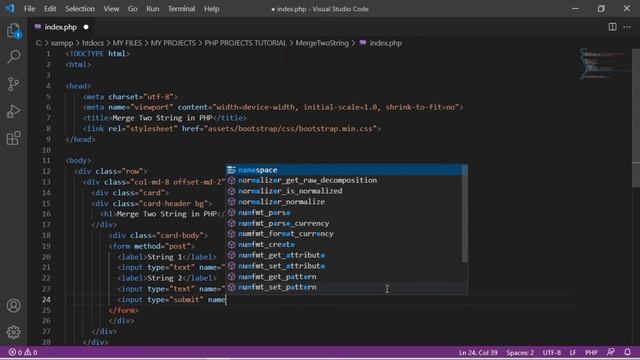
Task: Open the Extensions view
Action: tap(13, 138)
